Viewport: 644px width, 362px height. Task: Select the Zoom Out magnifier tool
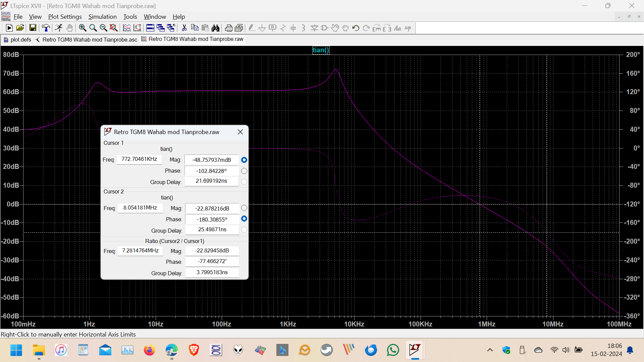[x=103, y=28]
